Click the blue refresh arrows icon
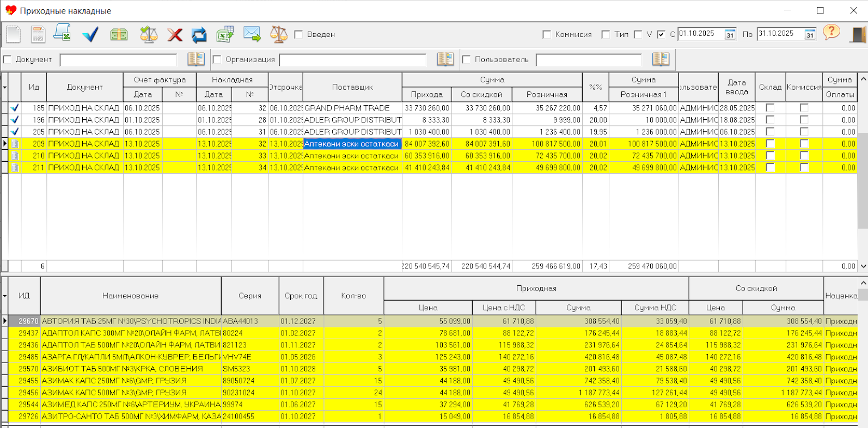 pyautogui.click(x=199, y=35)
